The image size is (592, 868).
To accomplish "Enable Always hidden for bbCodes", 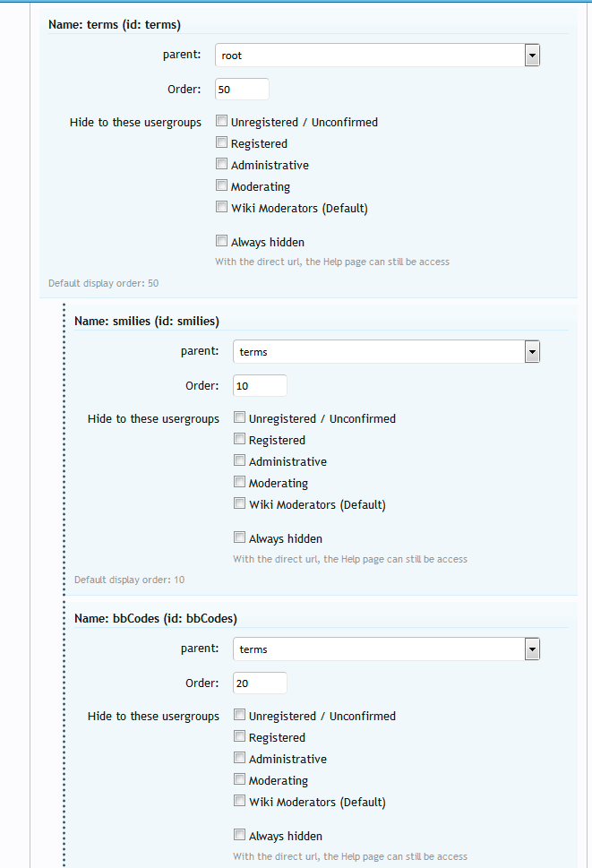I will (239, 835).
